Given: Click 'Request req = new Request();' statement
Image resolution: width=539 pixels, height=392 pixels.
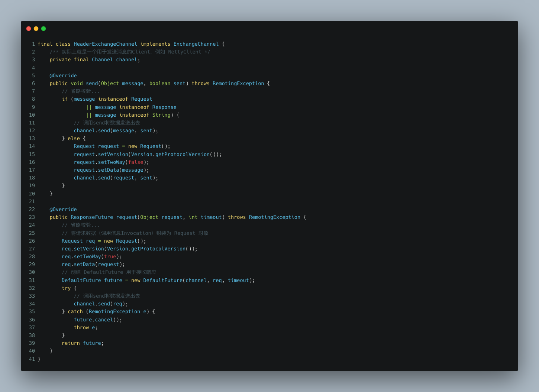Looking at the screenshot, I should [104, 241].
